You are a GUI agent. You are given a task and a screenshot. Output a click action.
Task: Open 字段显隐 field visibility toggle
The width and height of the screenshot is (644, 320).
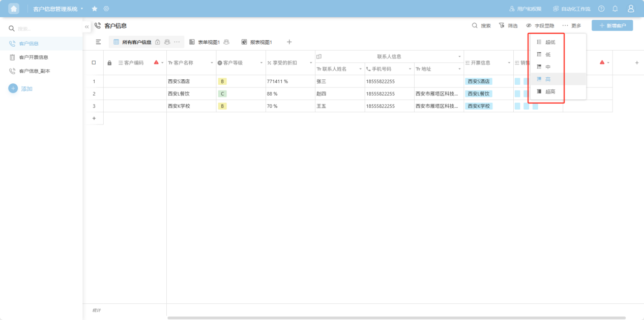pyautogui.click(x=540, y=25)
